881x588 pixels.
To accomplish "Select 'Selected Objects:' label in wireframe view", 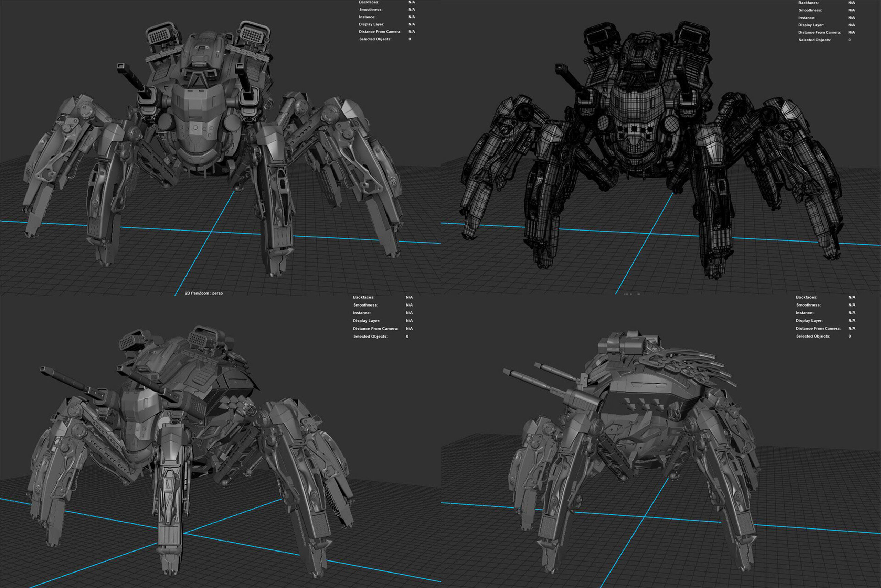I will pos(815,40).
